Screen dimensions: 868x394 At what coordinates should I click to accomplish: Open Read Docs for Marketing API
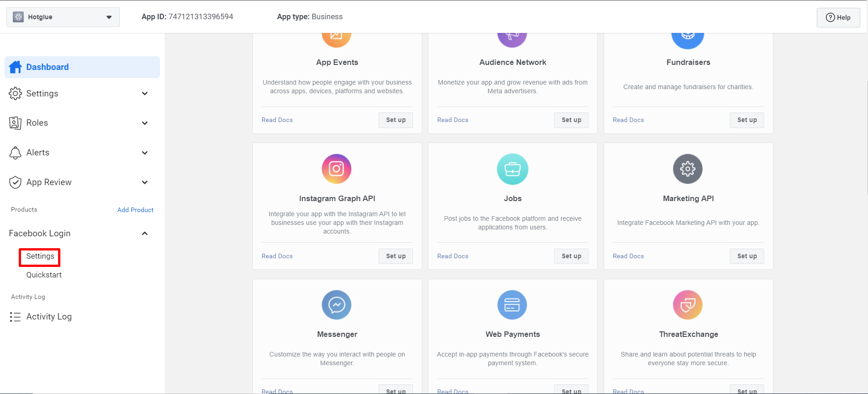coord(628,256)
